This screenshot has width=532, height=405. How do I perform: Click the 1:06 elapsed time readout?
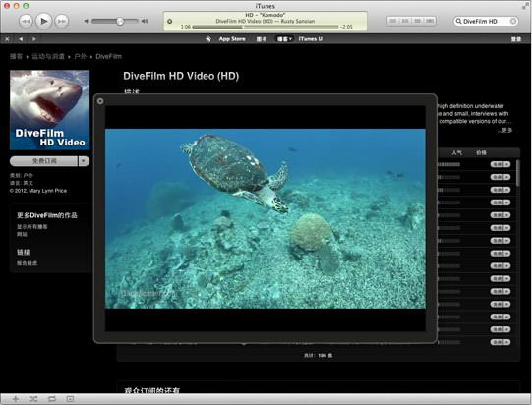click(x=186, y=27)
